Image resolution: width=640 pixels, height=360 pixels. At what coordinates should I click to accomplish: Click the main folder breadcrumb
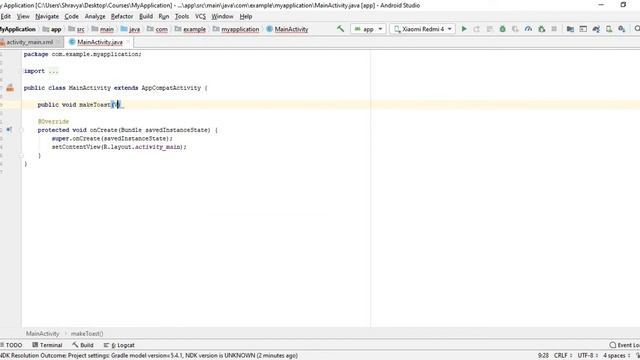click(x=103, y=29)
